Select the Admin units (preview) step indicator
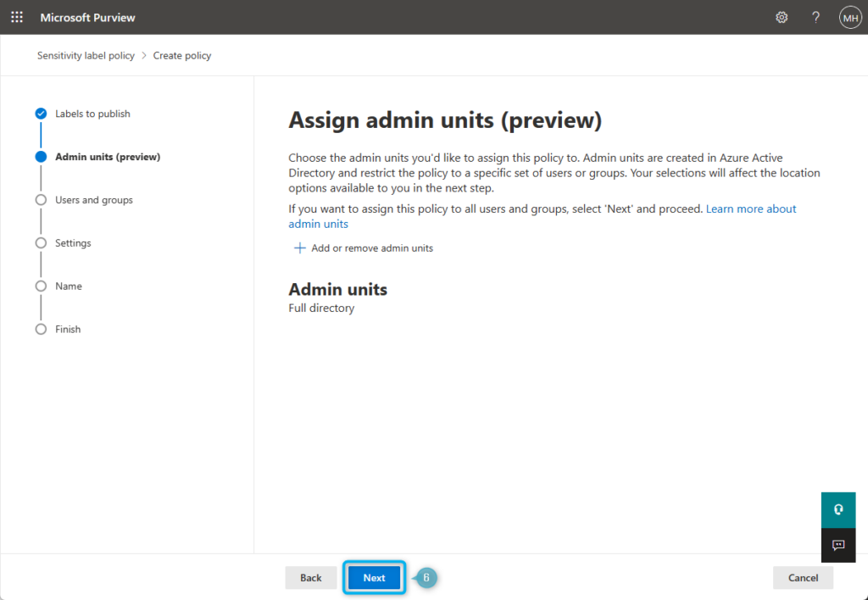The height and width of the screenshot is (600, 868). tap(40, 156)
